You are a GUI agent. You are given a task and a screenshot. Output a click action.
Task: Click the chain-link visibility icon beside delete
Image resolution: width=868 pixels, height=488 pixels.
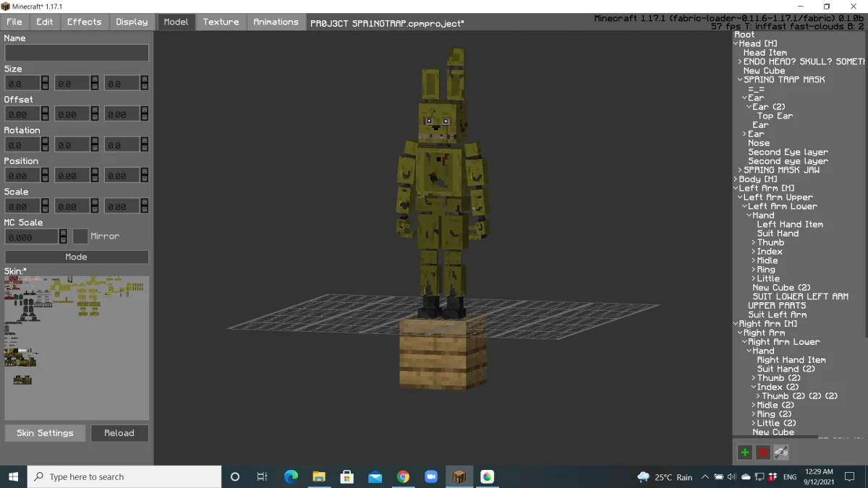(x=780, y=453)
